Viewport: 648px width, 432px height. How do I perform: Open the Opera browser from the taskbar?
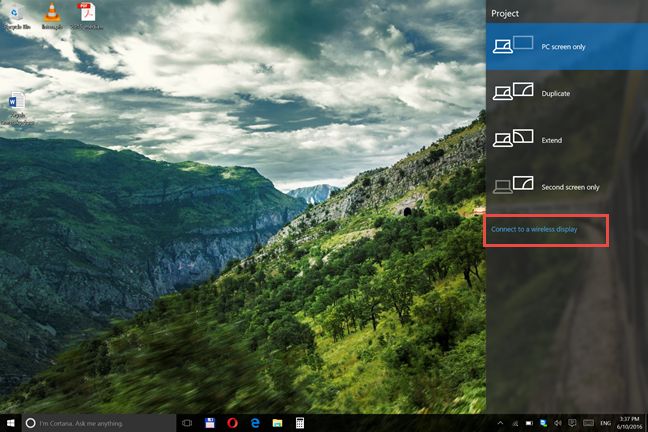click(x=232, y=423)
